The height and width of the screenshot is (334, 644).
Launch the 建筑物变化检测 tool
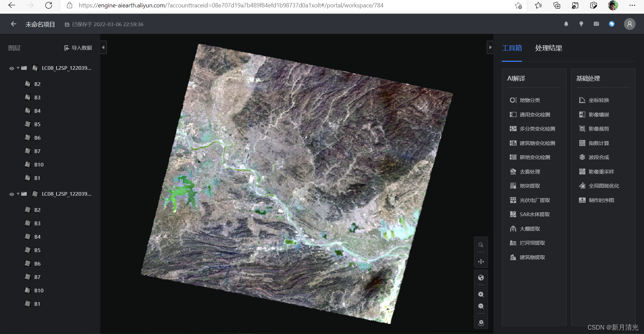tap(532, 143)
